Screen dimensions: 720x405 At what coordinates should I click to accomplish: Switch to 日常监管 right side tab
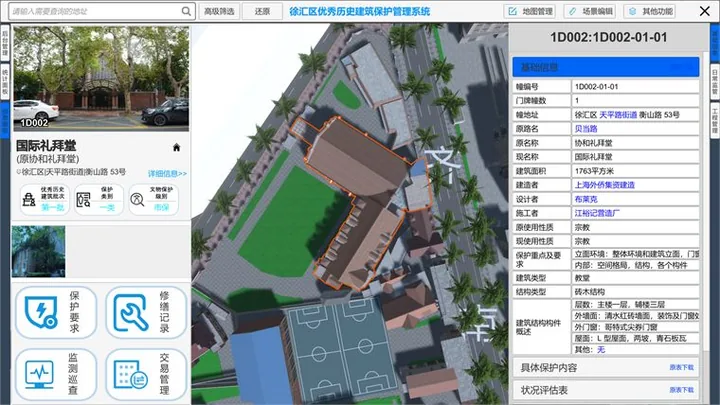tap(714, 82)
